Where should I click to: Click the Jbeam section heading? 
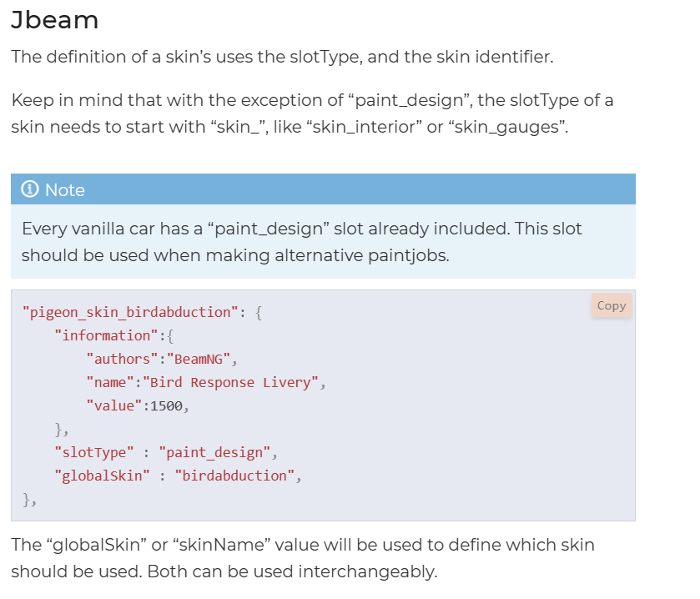click(x=55, y=20)
